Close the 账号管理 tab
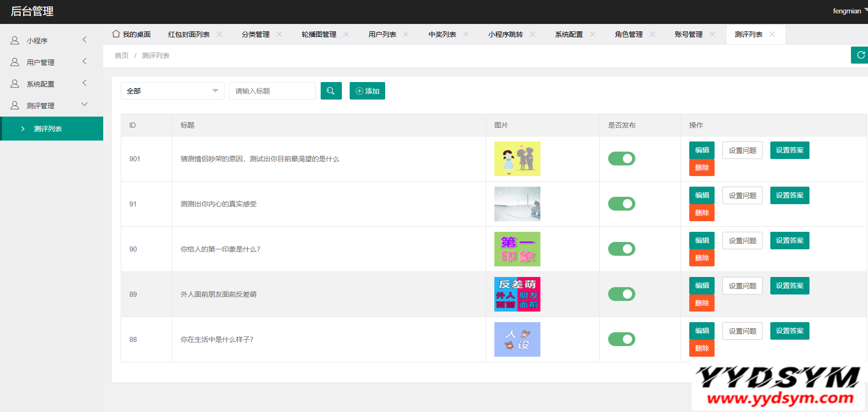Image resolution: width=868 pixels, height=412 pixels. click(712, 34)
